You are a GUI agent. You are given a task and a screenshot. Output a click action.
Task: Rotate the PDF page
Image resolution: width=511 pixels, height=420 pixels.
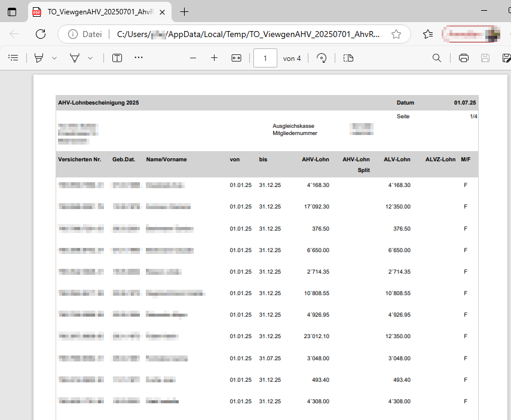coord(322,58)
